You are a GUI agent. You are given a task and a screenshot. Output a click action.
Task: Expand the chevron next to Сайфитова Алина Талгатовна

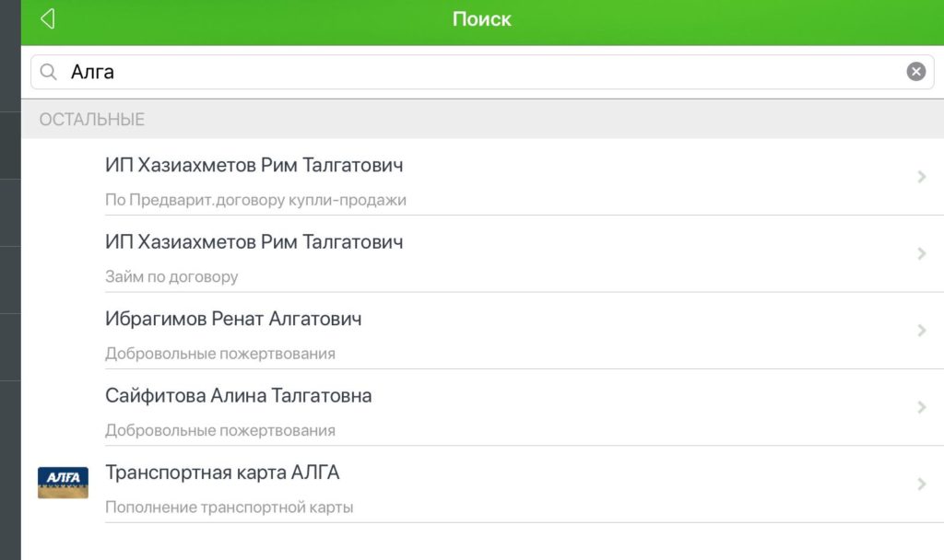click(x=921, y=408)
